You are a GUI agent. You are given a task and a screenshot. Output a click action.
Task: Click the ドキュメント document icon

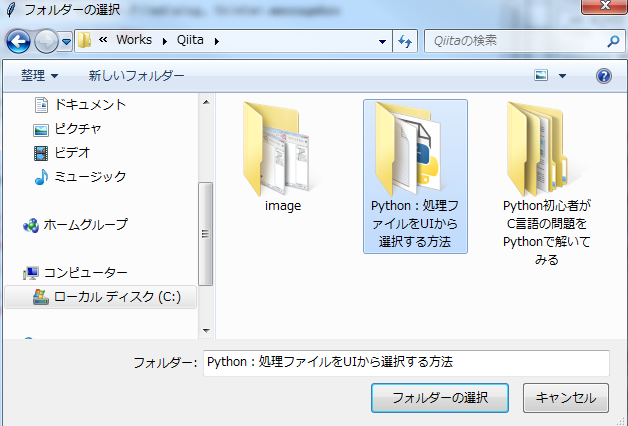coord(41,105)
